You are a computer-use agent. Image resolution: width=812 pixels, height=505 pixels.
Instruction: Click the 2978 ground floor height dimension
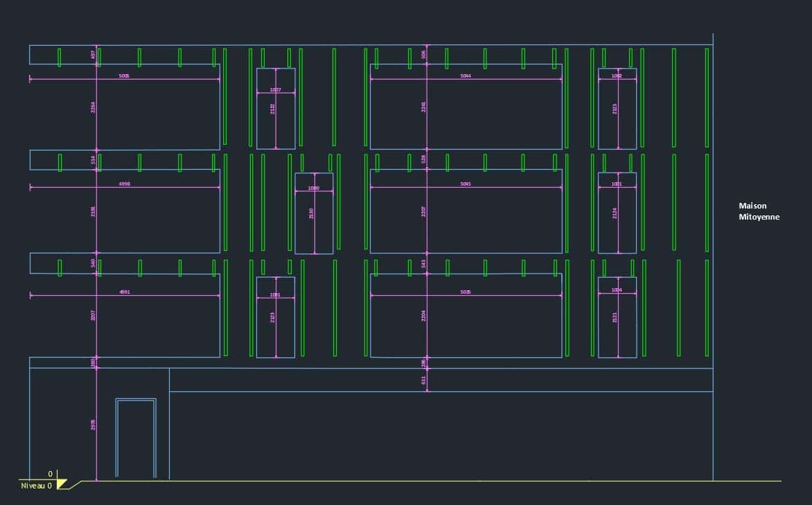pyautogui.click(x=93, y=425)
